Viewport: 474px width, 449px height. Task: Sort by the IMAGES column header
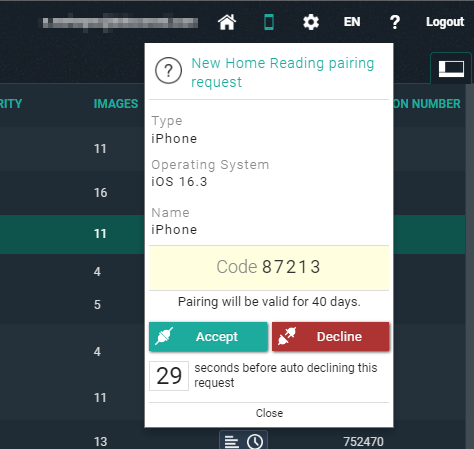(116, 104)
